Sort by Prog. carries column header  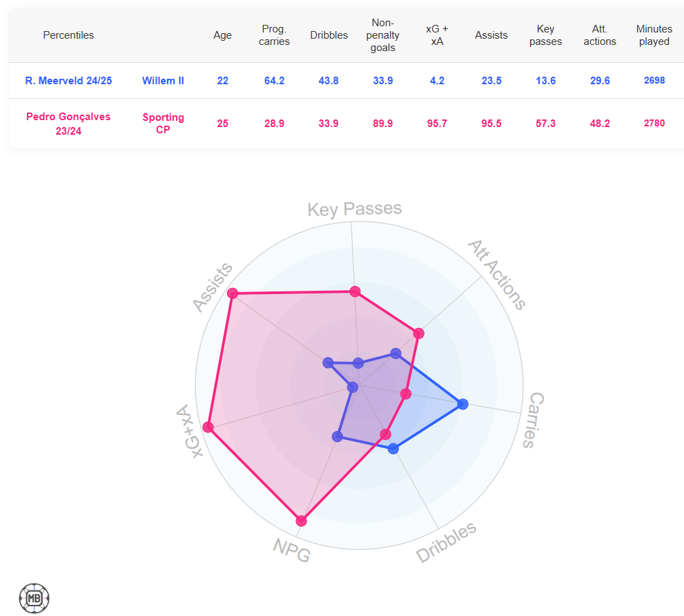click(274, 35)
